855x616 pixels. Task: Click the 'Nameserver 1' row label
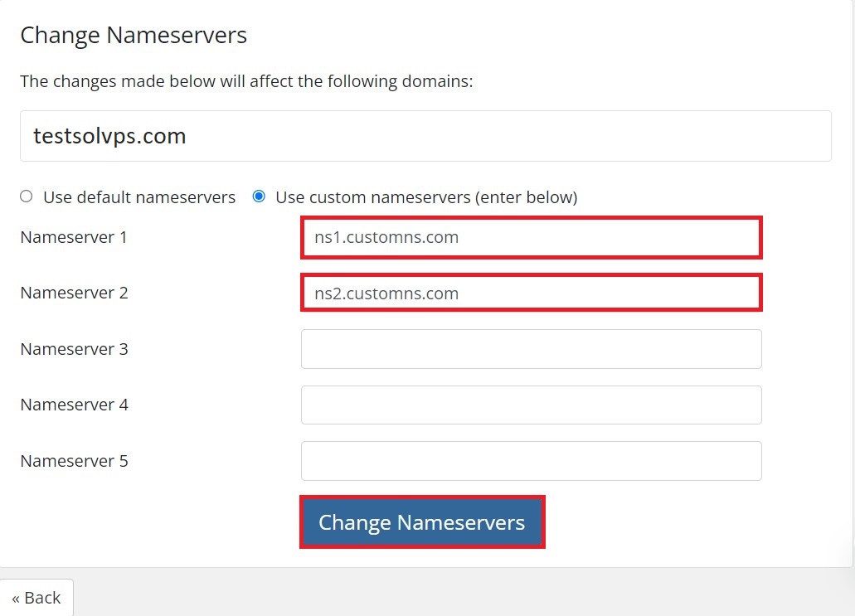click(75, 237)
